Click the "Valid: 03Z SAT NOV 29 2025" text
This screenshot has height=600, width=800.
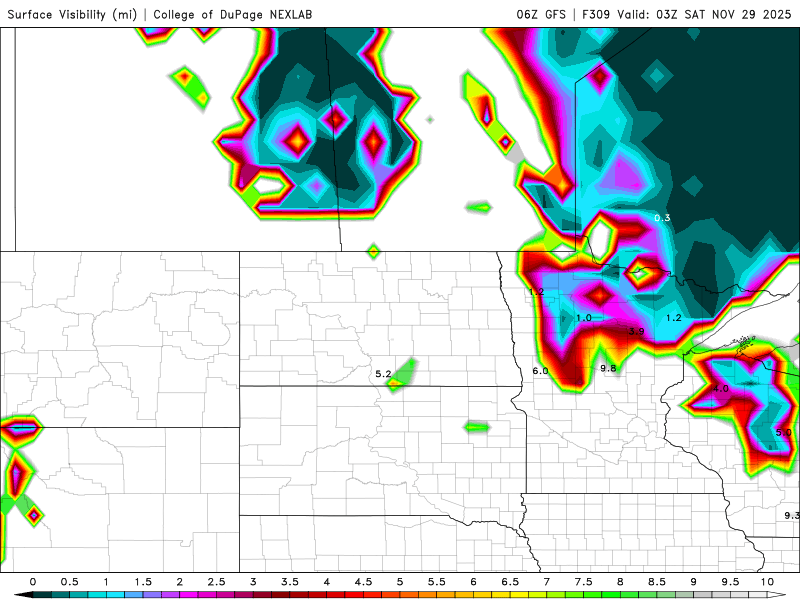pyautogui.click(x=704, y=14)
